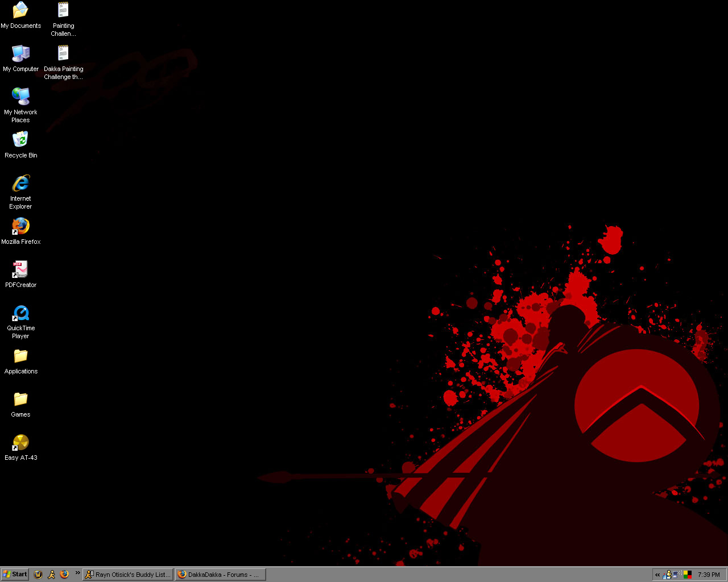
Task: Show hidden system tray icons
Action: (657, 575)
